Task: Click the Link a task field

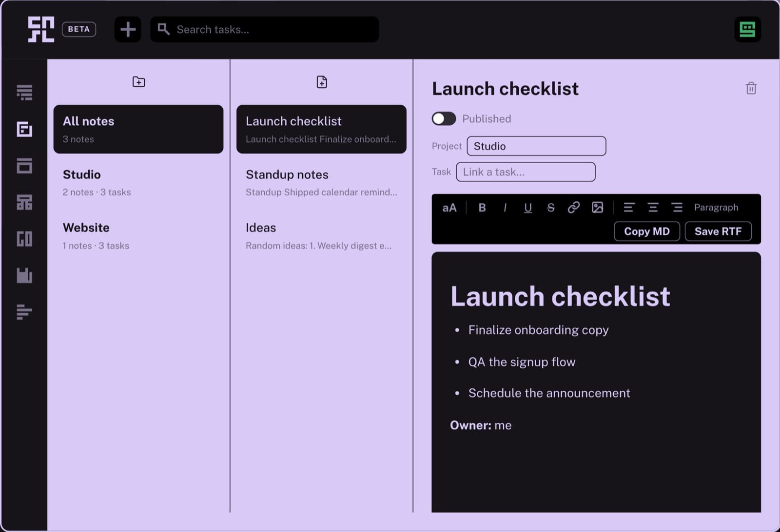Action: tap(526, 172)
